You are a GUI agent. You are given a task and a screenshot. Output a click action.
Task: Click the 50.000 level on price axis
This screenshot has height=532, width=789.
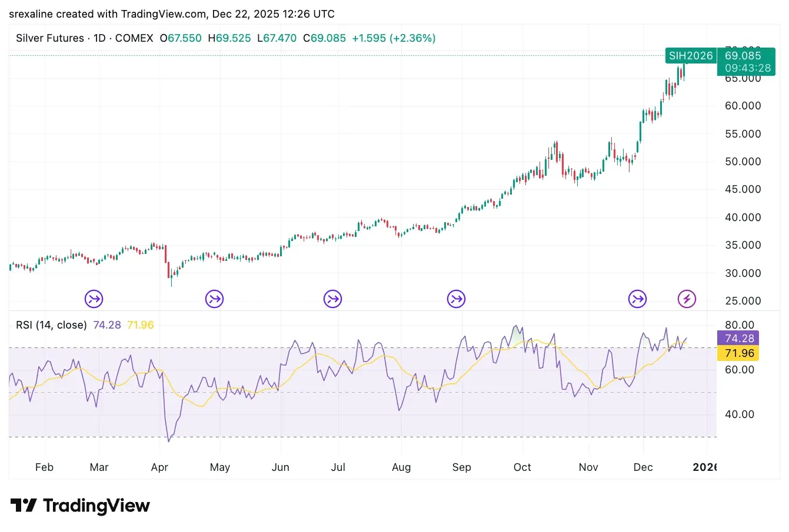(743, 162)
